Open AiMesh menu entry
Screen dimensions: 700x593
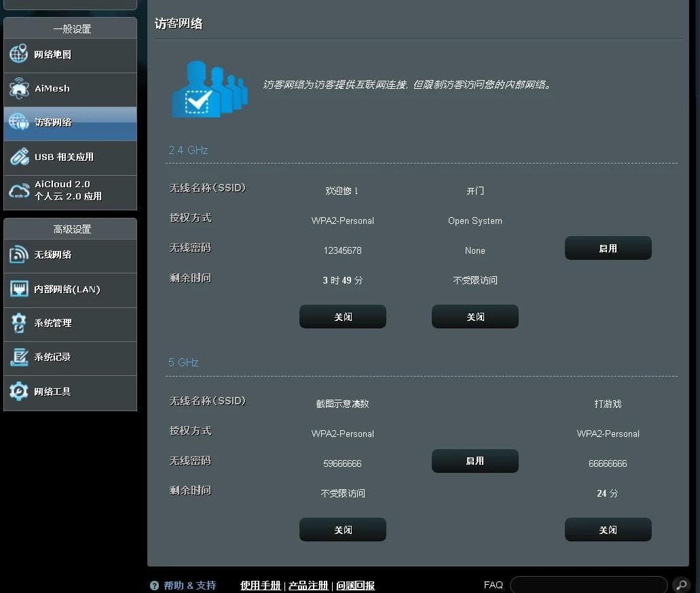pyautogui.click(x=70, y=90)
